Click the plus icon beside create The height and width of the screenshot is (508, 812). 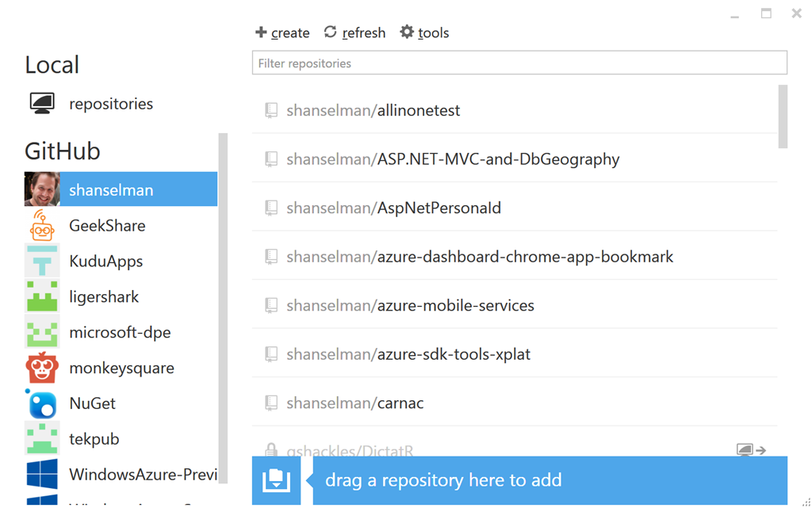[261, 32]
